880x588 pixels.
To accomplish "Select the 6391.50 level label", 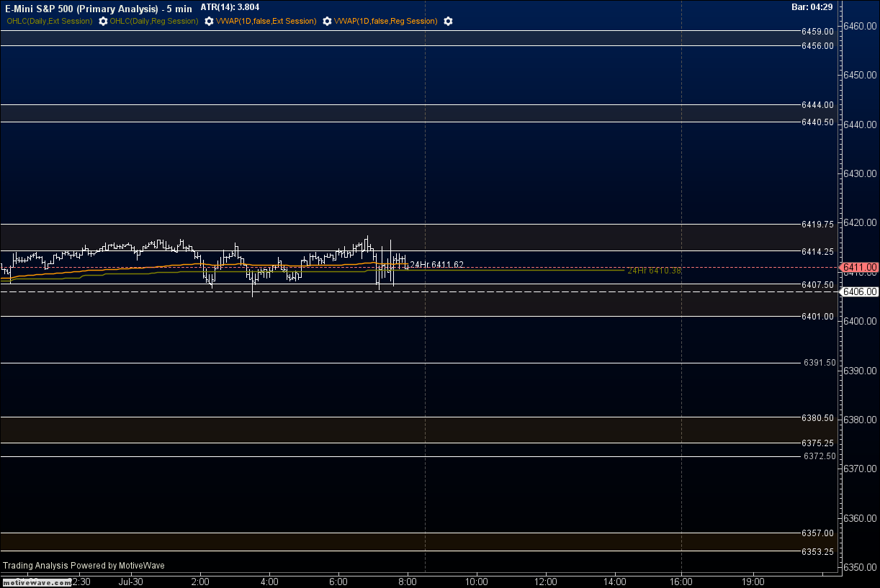I will 820,363.
